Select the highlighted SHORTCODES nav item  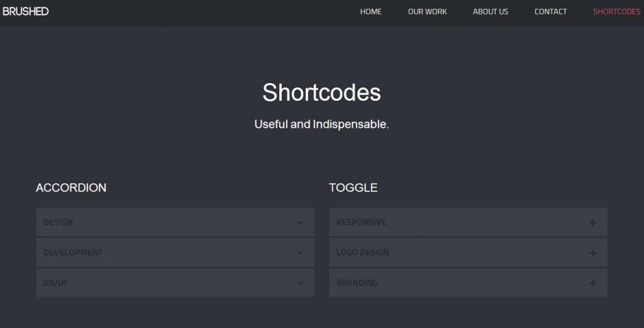click(616, 11)
